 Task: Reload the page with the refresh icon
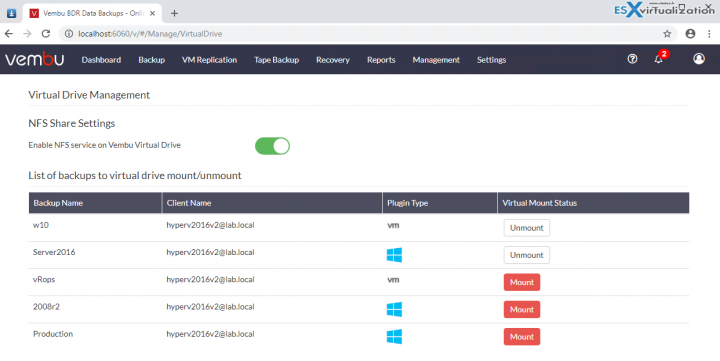[45, 34]
